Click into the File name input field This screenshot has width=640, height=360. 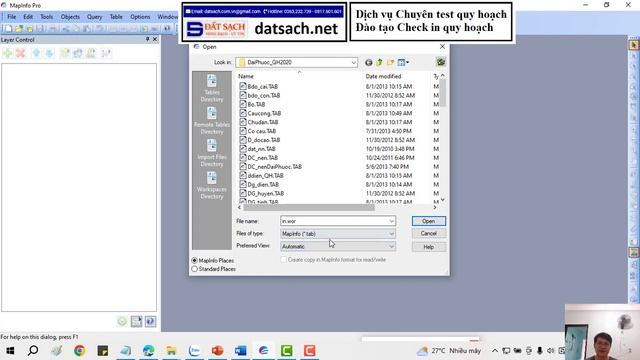[334, 221]
